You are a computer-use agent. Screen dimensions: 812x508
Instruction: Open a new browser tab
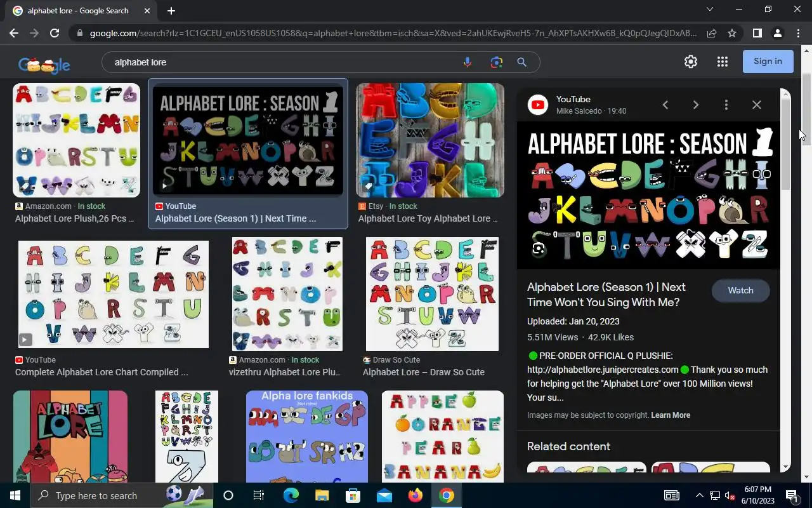click(171, 11)
